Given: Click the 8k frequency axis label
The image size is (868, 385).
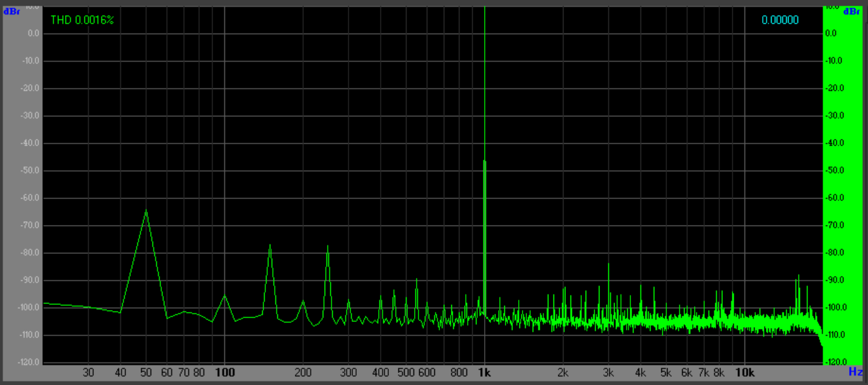Looking at the screenshot, I should tap(719, 372).
